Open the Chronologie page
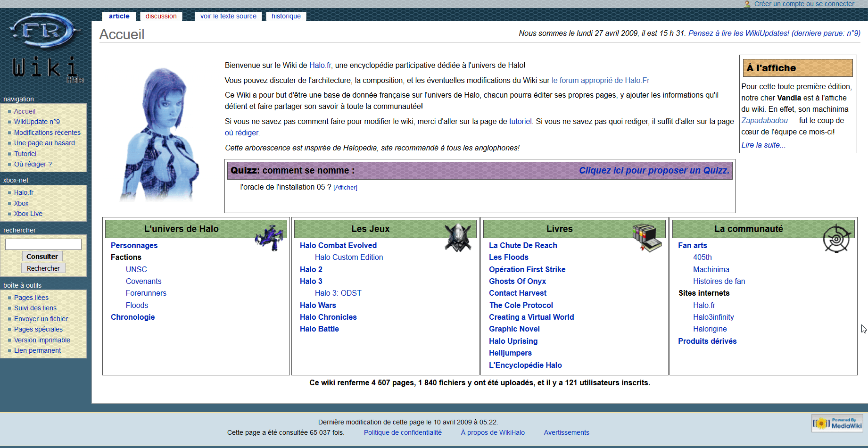This screenshot has width=868, height=448. [133, 317]
